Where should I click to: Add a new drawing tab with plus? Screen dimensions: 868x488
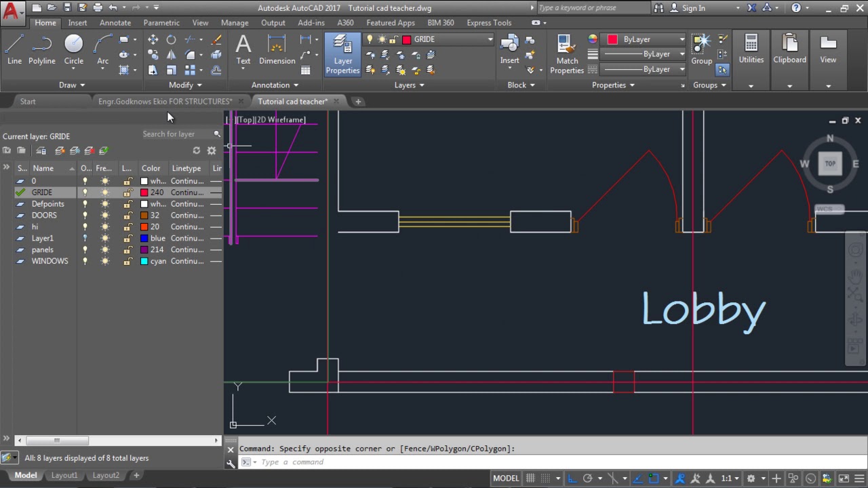358,102
